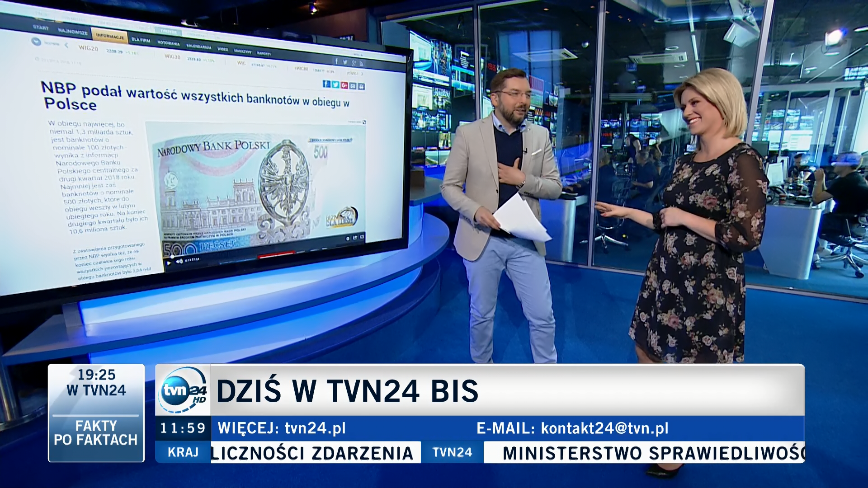Image resolution: width=868 pixels, height=488 pixels.
Task: Open the START tab on the website
Action: click(x=41, y=28)
